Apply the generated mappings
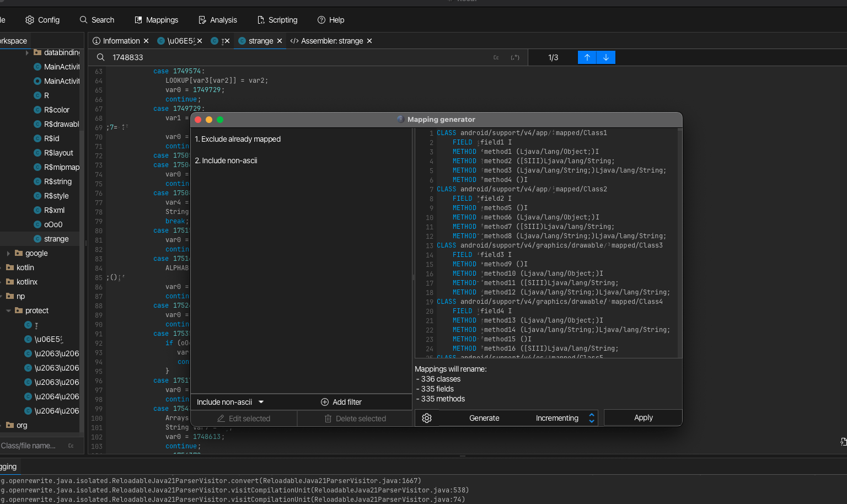The width and height of the screenshot is (847, 504). click(x=643, y=417)
